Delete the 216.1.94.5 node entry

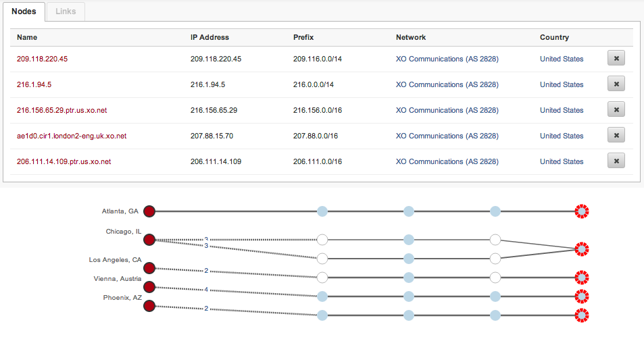point(616,84)
